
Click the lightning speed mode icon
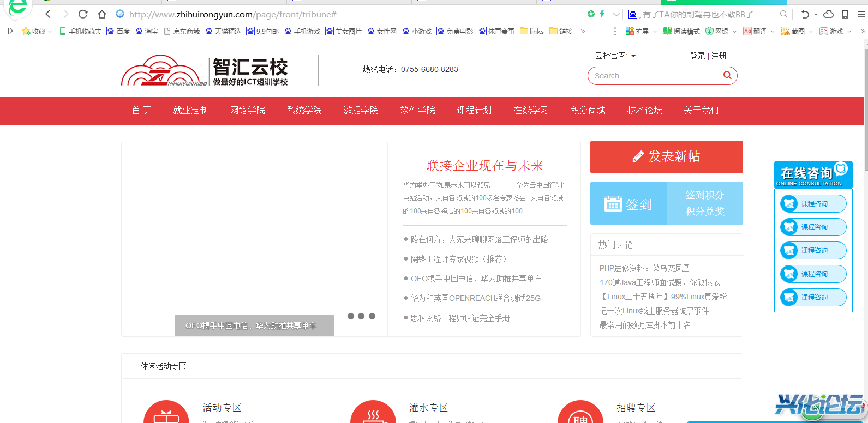pos(602,14)
